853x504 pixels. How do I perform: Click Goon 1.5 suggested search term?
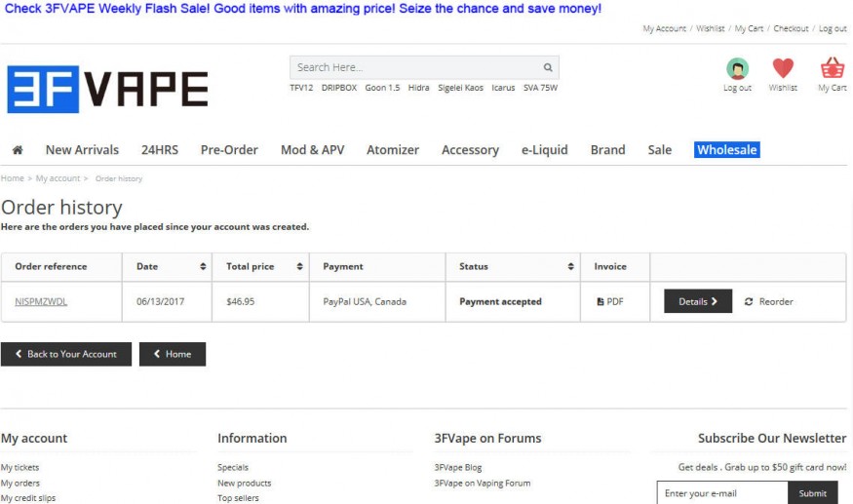click(x=382, y=88)
